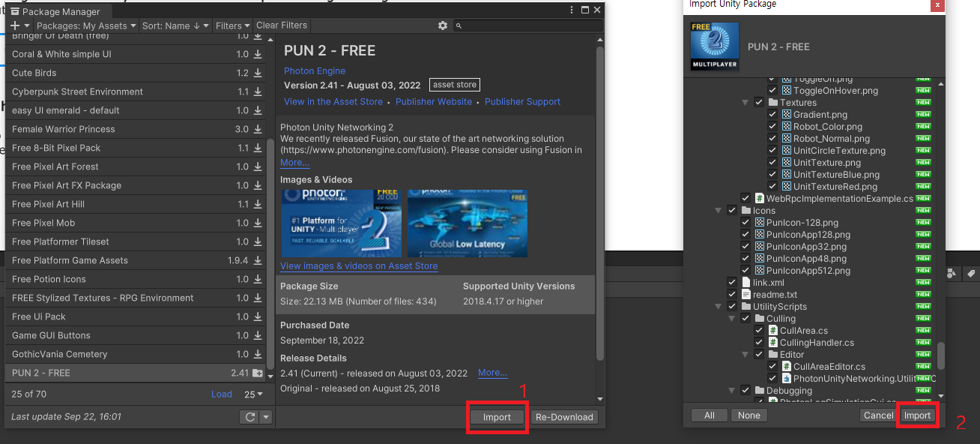980x444 pixels.
Task: Collapse the Debugging folder
Action: coord(732,391)
